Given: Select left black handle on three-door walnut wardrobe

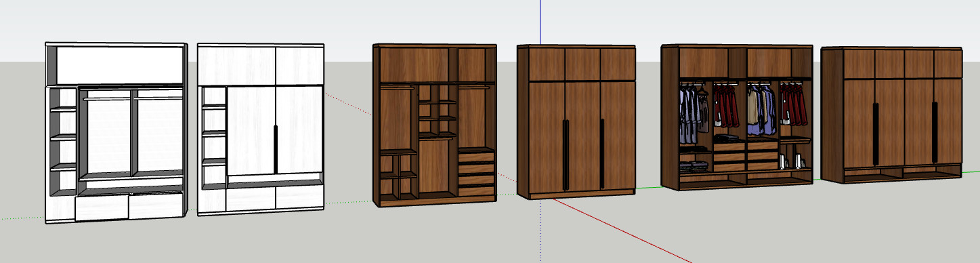Looking at the screenshot, I should [x=566, y=155].
